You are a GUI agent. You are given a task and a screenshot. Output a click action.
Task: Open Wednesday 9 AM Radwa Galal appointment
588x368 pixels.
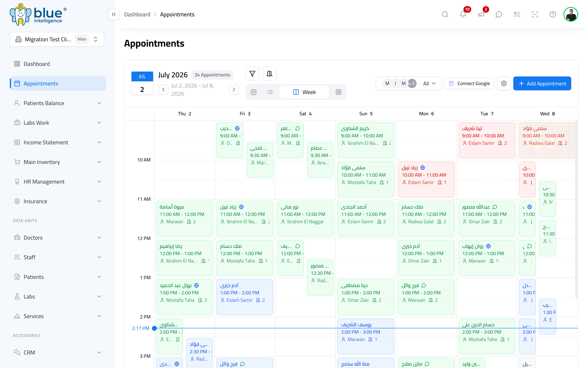click(547, 140)
